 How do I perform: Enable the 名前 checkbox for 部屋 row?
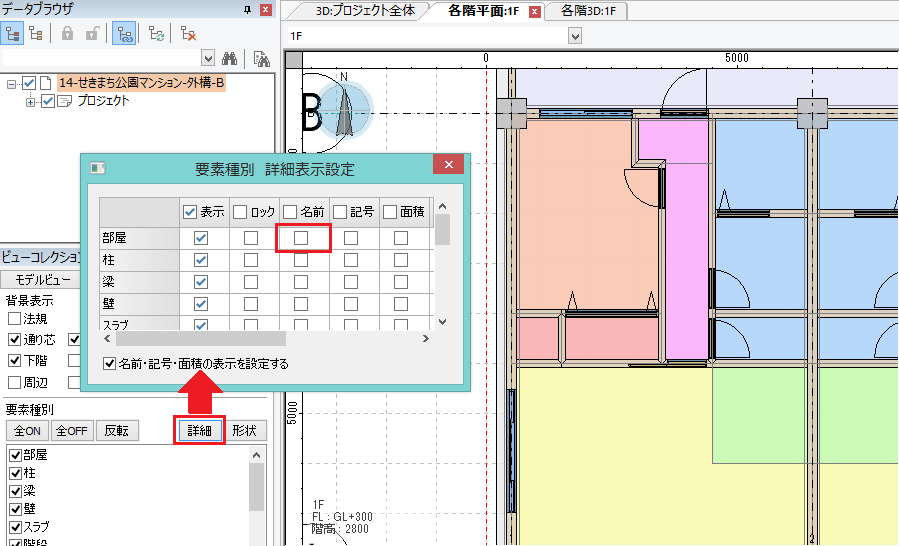(301, 238)
